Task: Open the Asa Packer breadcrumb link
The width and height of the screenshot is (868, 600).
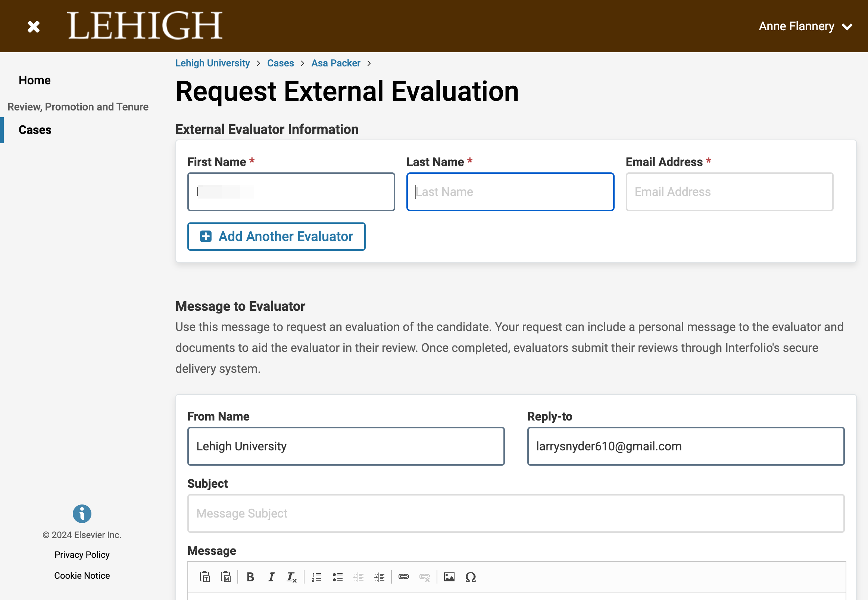Action: click(x=336, y=63)
